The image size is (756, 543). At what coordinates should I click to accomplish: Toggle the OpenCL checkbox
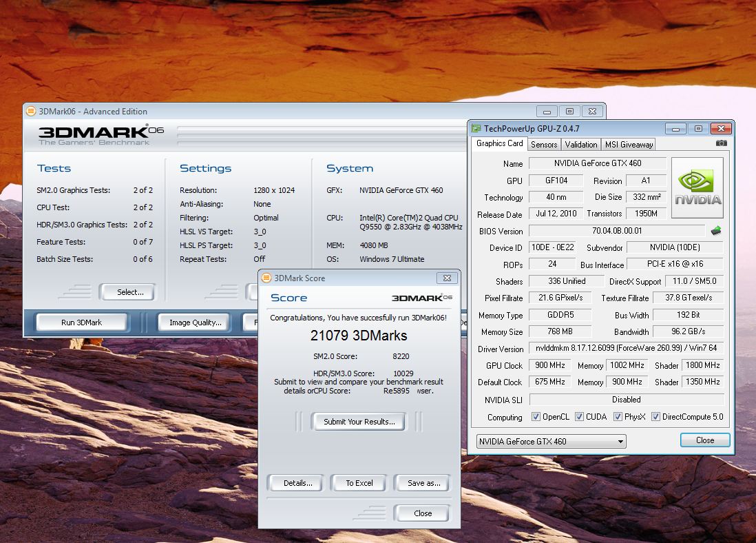coord(536,416)
